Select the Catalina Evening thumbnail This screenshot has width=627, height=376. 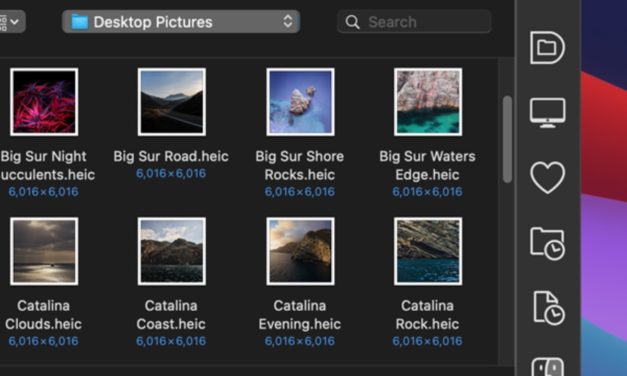coord(300,251)
